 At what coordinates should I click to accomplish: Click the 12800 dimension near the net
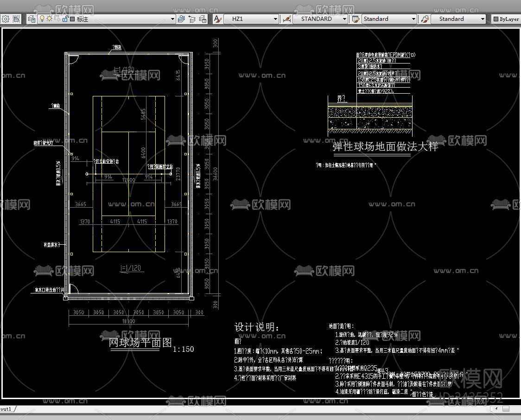(128, 180)
